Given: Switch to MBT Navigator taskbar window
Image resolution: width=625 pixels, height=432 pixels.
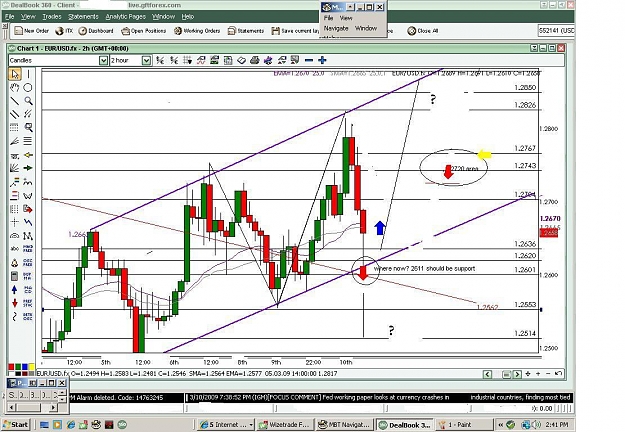Looking at the screenshot, I should click(x=345, y=425).
